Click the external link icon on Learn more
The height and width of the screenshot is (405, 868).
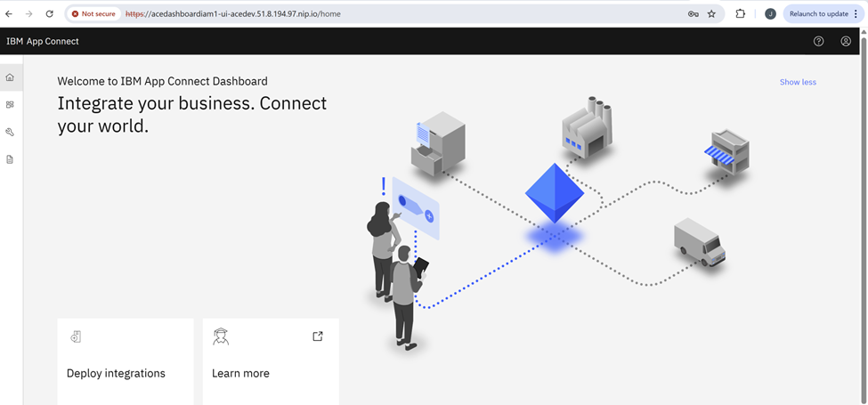pyautogui.click(x=318, y=336)
